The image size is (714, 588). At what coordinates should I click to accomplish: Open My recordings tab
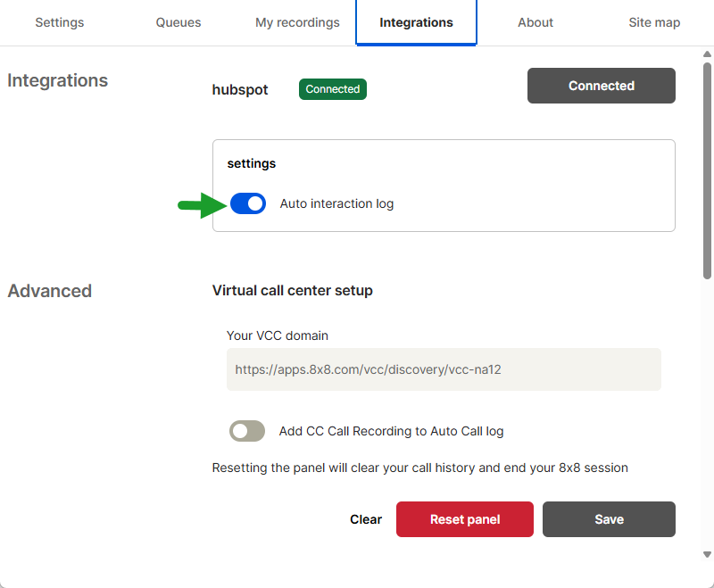pyautogui.click(x=297, y=22)
